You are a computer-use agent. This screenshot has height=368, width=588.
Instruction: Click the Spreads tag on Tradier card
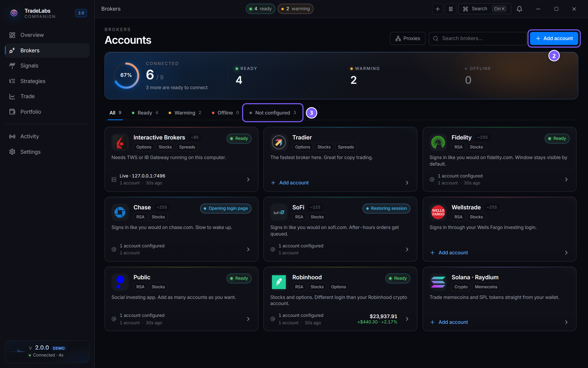click(346, 147)
